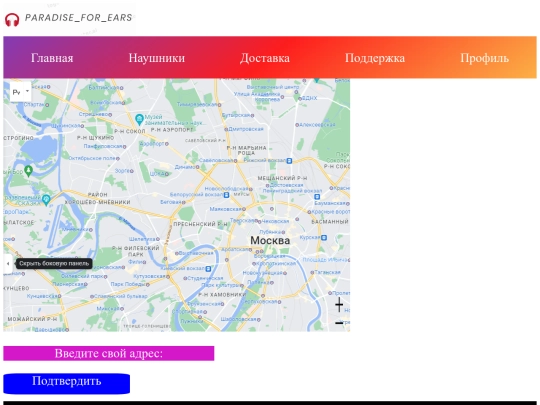The image size is (540, 405).
Task: Click the ВДНХ metro label
Action: point(310,98)
